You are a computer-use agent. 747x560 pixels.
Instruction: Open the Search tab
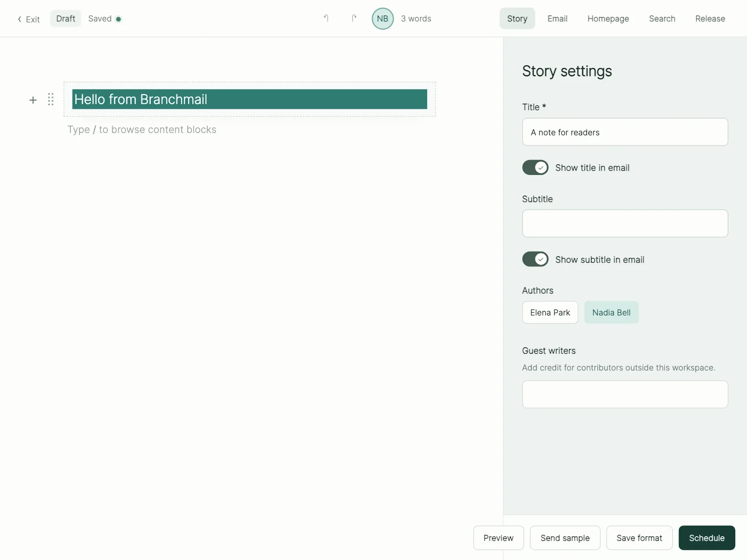pos(662,19)
